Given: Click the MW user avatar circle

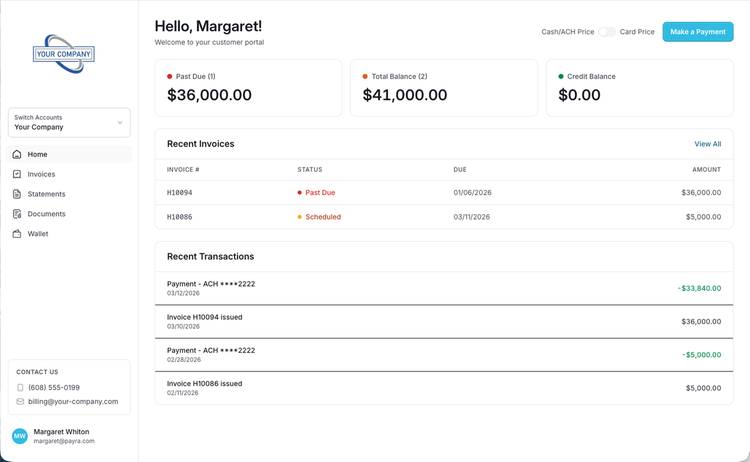Looking at the screenshot, I should [x=20, y=436].
